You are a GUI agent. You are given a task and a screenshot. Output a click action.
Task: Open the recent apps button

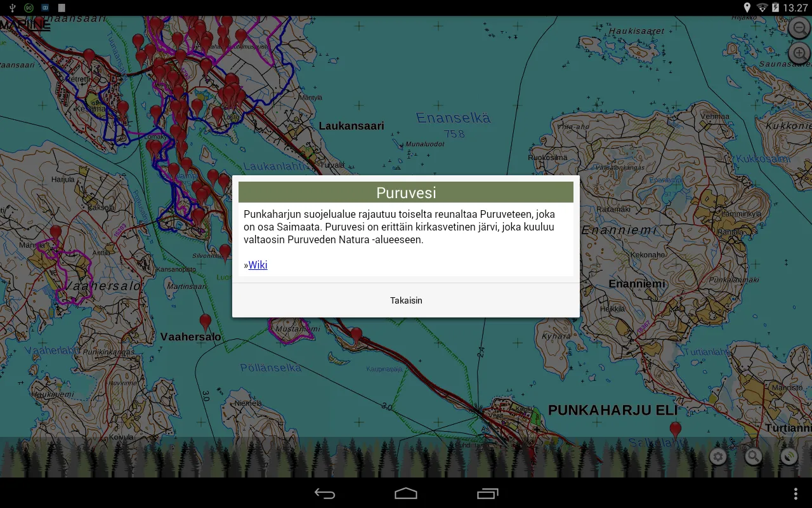pos(487,493)
